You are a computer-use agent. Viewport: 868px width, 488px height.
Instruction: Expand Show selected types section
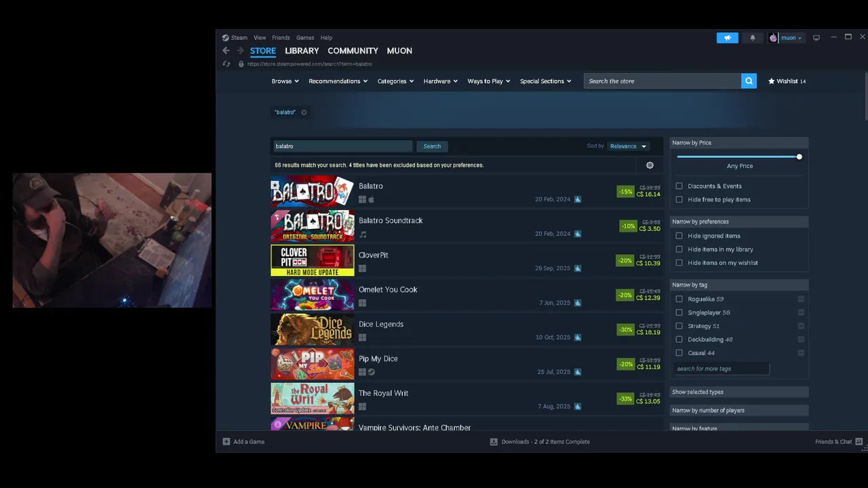coord(739,392)
